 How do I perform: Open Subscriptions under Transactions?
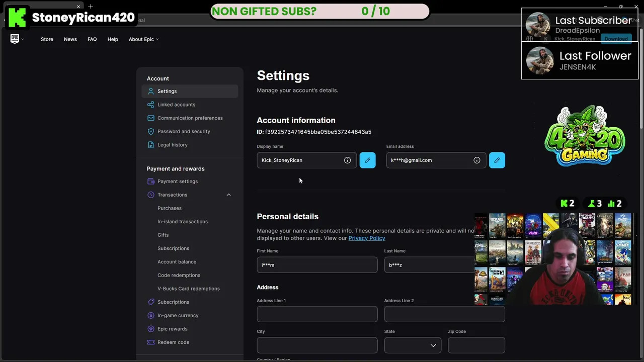tap(173, 248)
